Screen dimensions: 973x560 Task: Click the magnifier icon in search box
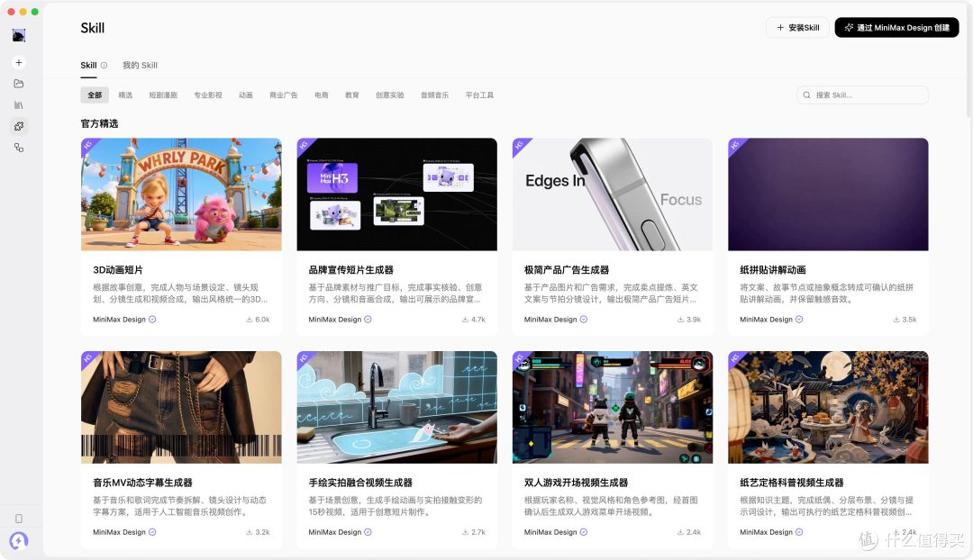(x=806, y=95)
